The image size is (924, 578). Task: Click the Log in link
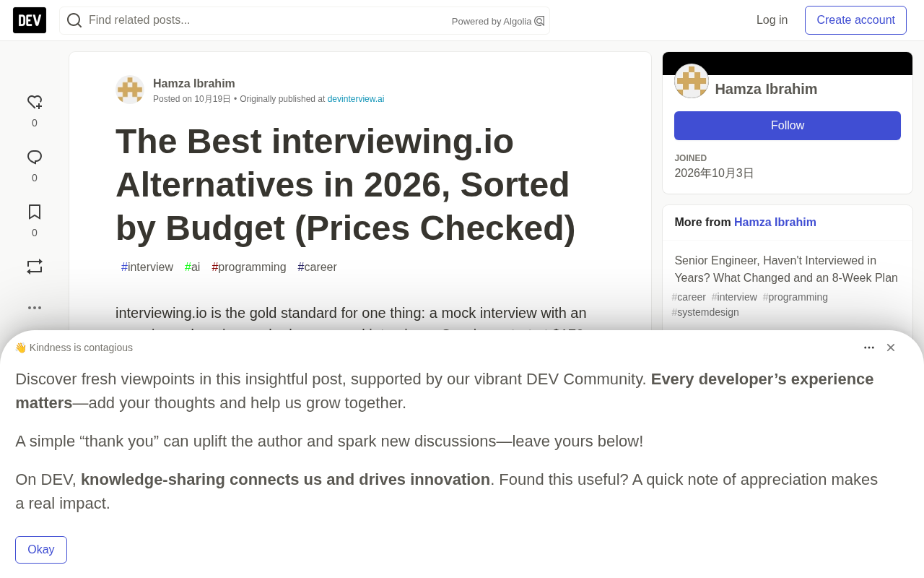[x=772, y=20]
